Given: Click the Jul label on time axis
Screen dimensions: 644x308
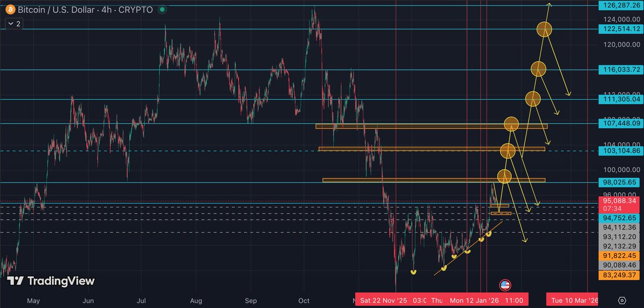Looking at the screenshot, I should coord(142,300).
